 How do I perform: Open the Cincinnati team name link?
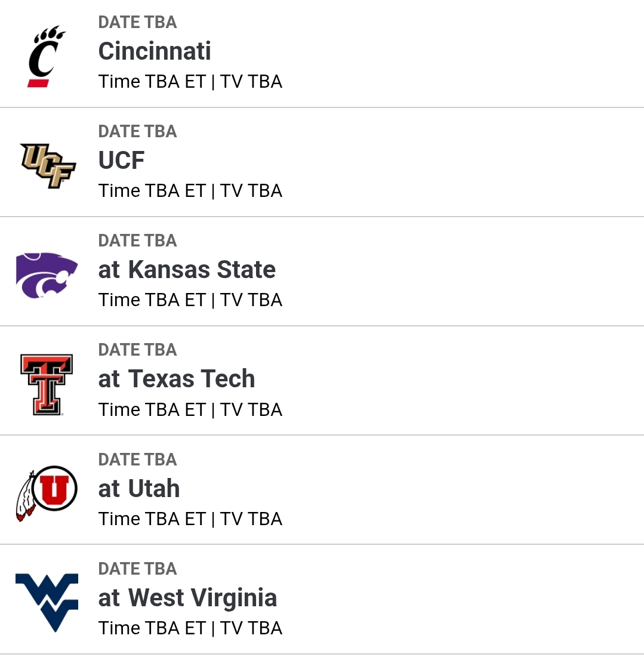click(155, 51)
